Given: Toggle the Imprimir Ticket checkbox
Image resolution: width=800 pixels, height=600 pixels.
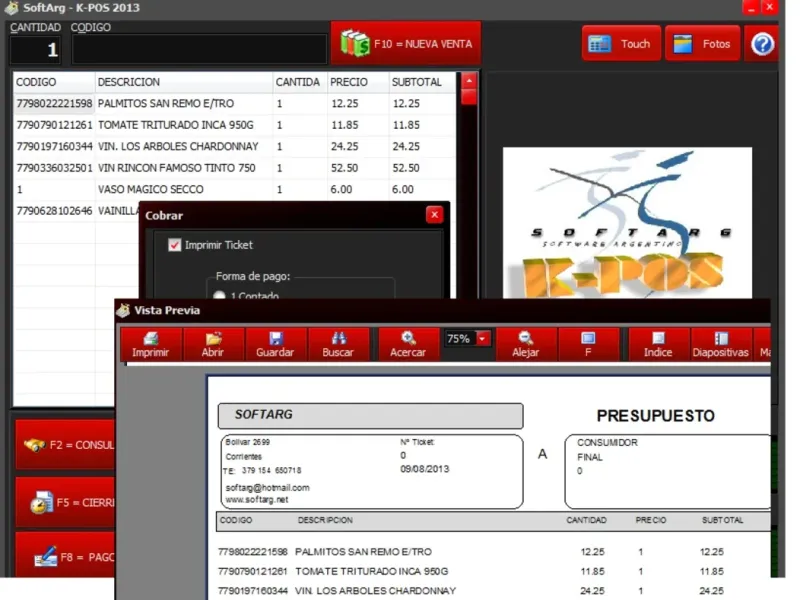Looking at the screenshot, I should click(174, 245).
